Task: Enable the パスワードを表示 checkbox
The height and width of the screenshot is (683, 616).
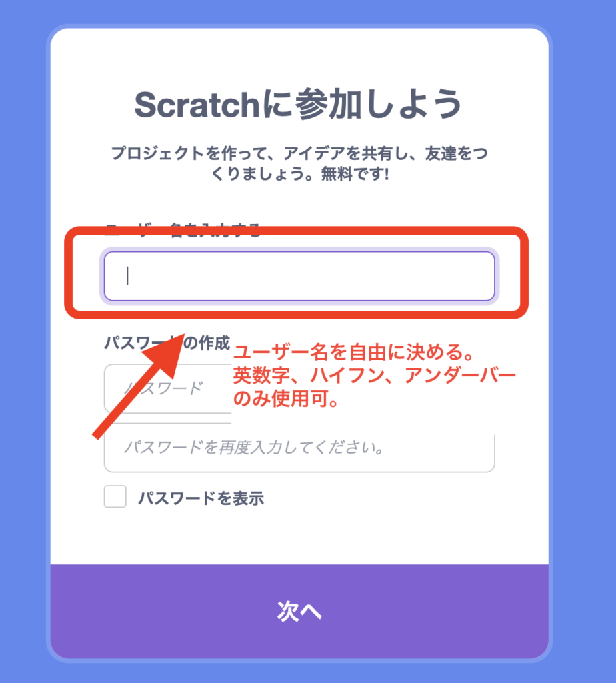Action: tap(115, 496)
